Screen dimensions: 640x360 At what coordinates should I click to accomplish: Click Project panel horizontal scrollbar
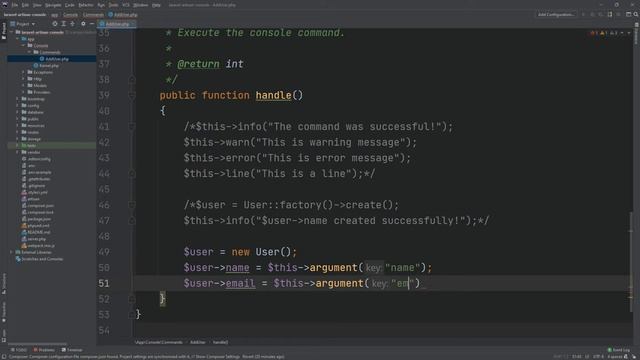pos(37,344)
